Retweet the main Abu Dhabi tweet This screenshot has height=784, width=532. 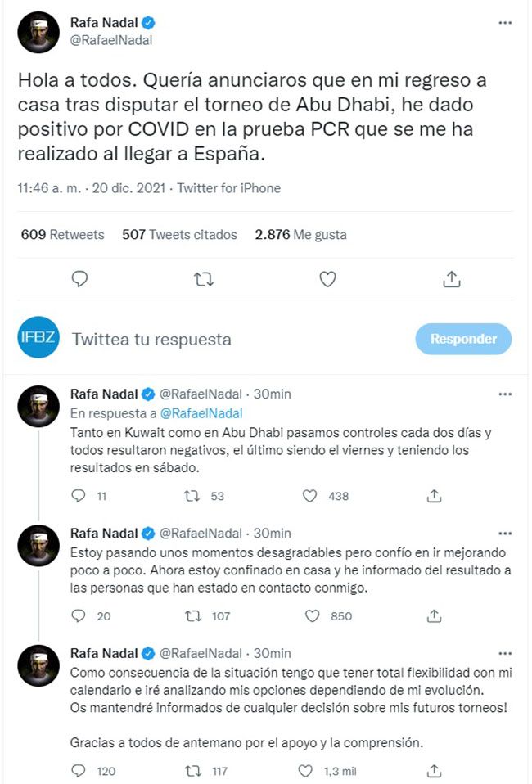203,280
